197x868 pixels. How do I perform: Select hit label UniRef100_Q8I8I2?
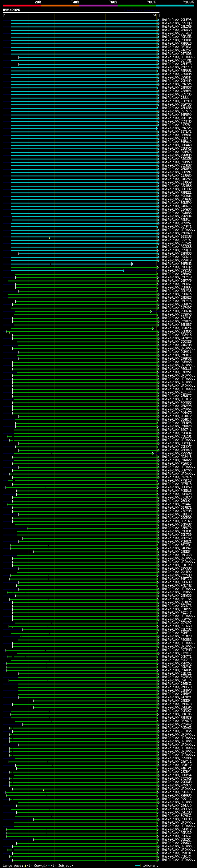177,399
